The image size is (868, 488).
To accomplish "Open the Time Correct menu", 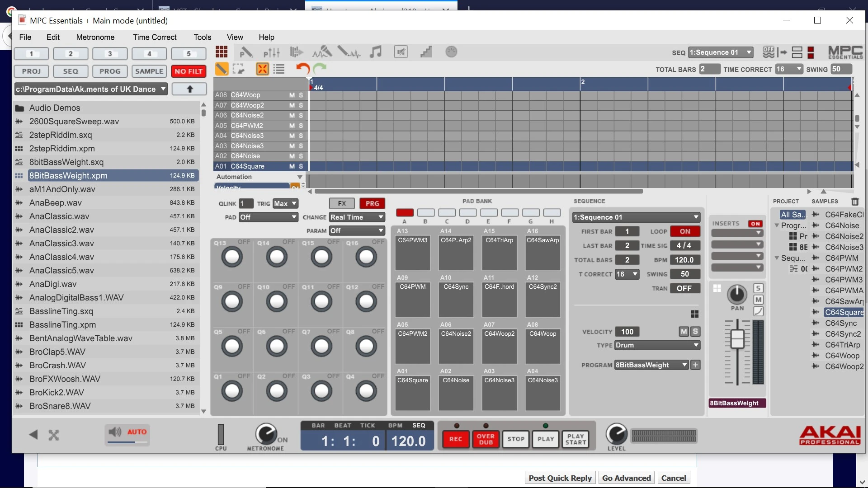I will pos(155,37).
